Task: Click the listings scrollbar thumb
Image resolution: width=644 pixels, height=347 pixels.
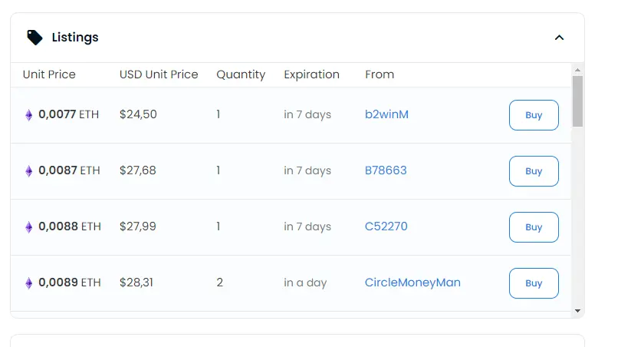Action: [x=577, y=101]
